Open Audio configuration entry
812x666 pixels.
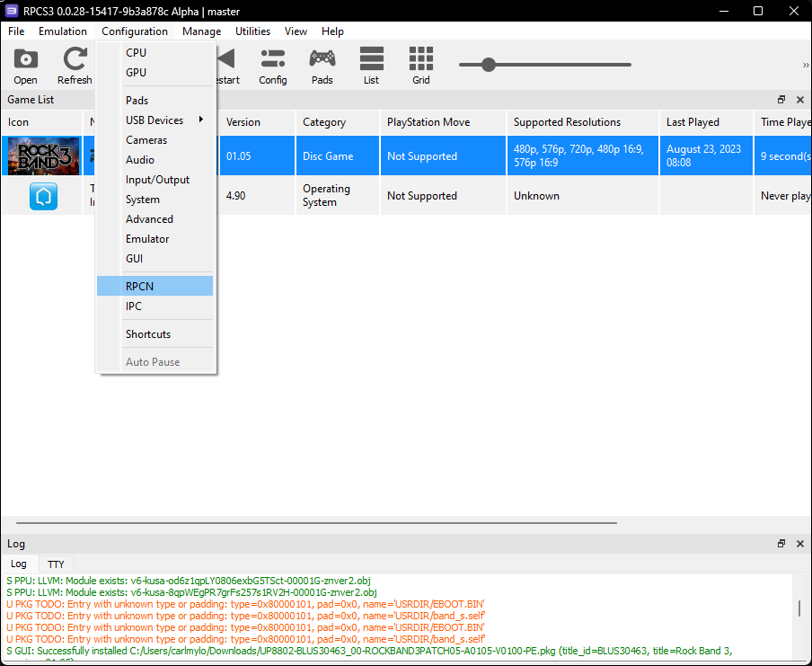point(154,160)
